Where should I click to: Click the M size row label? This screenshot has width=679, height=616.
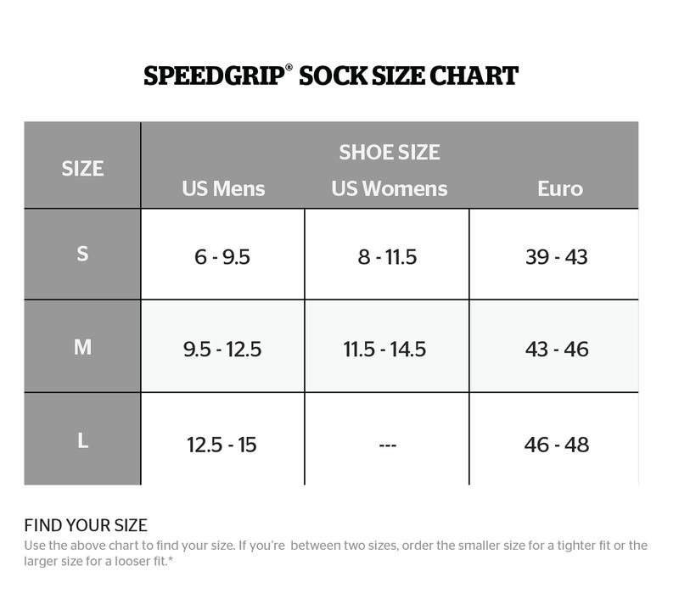(82, 346)
